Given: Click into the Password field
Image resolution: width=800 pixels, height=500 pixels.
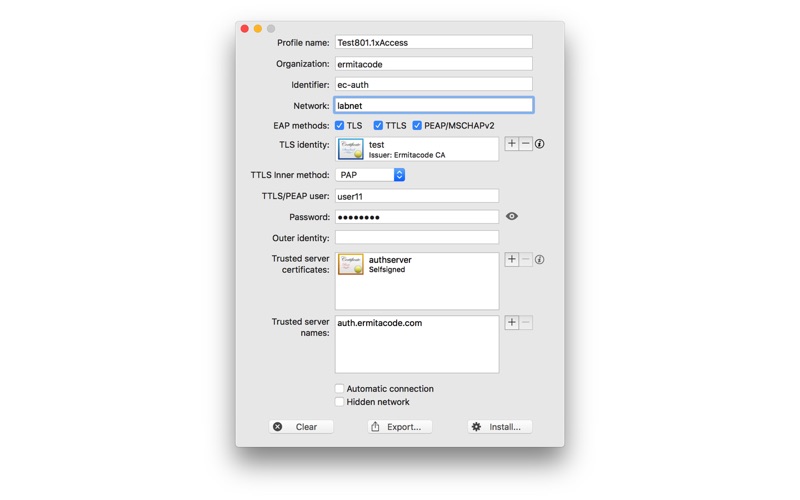Looking at the screenshot, I should [417, 217].
